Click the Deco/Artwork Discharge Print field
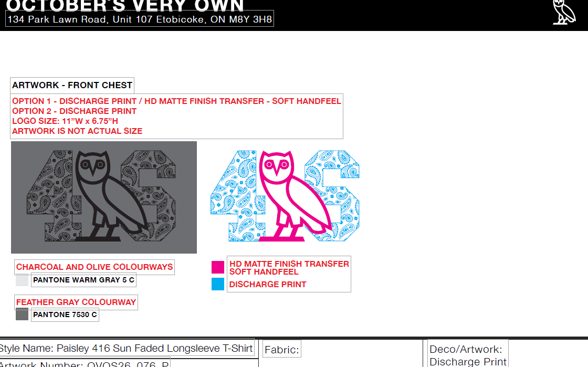 click(468, 354)
